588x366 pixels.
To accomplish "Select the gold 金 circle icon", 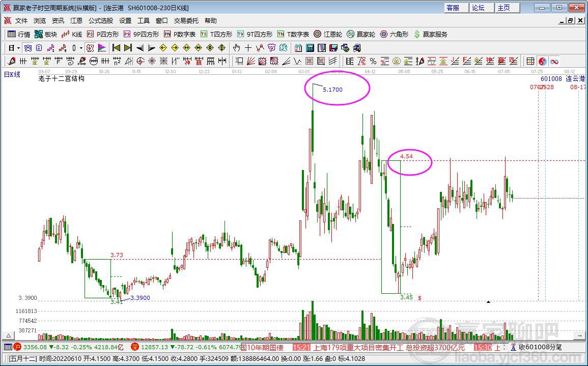I will pos(397,61).
